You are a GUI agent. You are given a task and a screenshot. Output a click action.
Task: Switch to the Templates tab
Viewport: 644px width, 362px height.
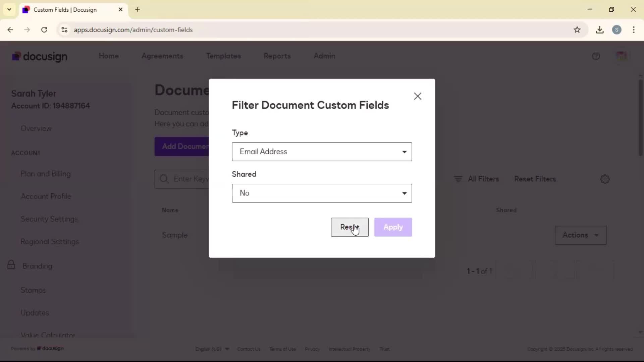pyautogui.click(x=223, y=56)
